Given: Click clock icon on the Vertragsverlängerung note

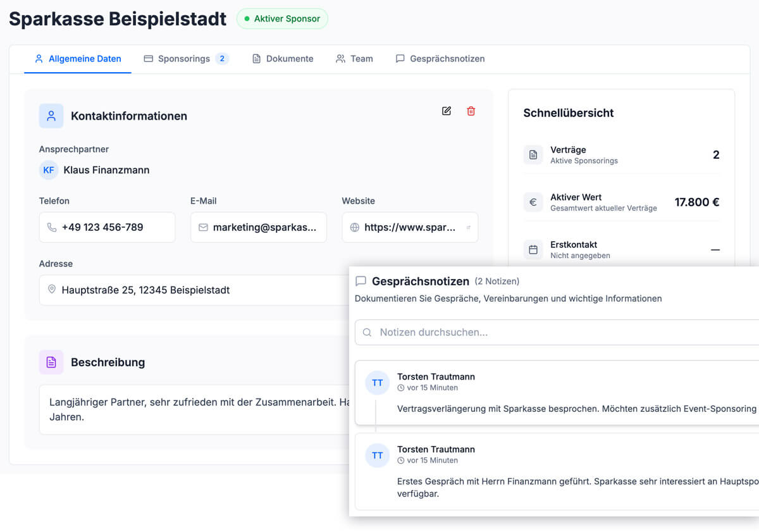Looking at the screenshot, I should (x=401, y=388).
